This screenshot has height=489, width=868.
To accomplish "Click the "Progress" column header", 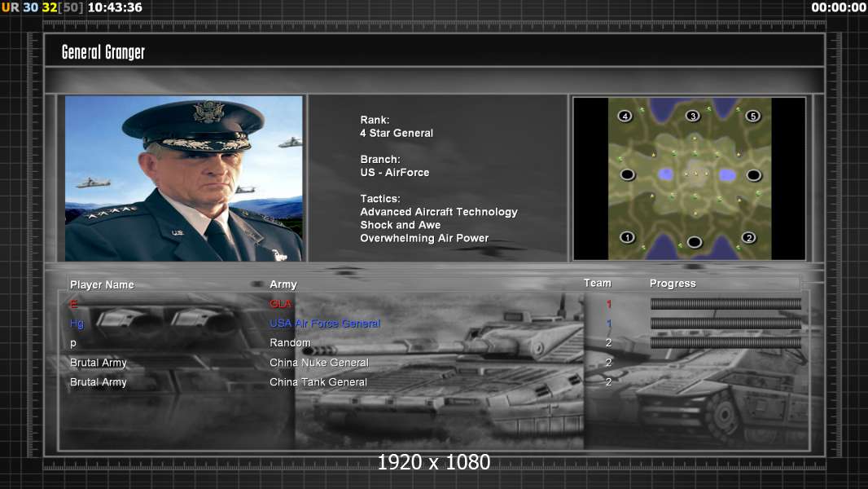I will (x=673, y=284).
